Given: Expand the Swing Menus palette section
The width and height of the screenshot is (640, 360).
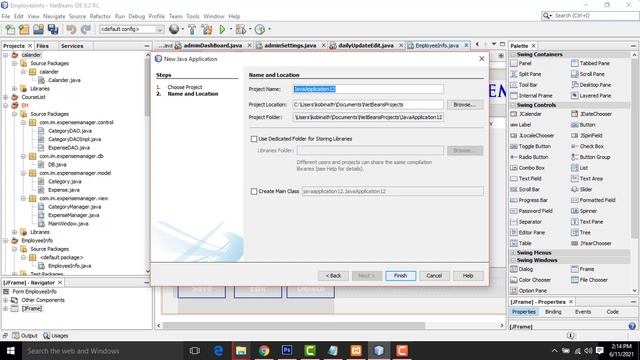Looking at the screenshot, I should point(513,253).
